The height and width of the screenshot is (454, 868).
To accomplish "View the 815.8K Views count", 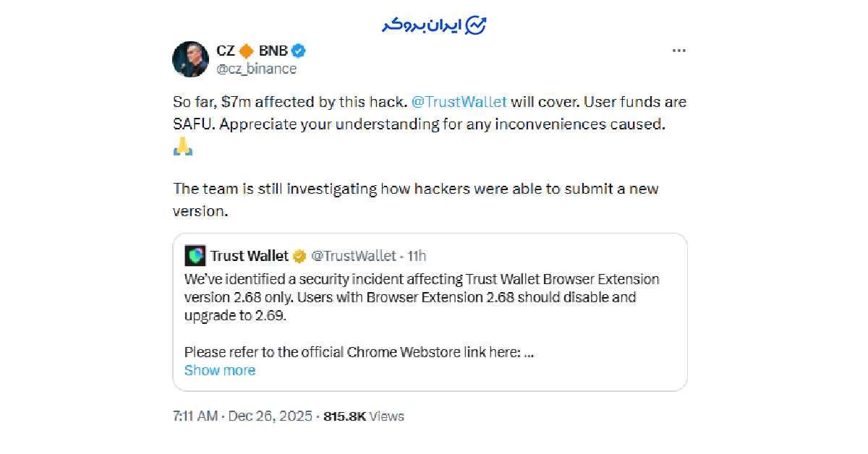I will click(363, 416).
